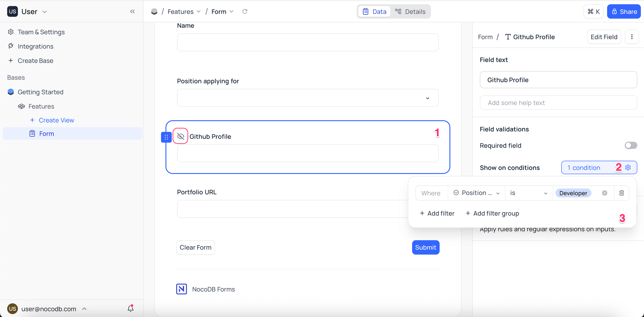
Task: Open the notifications bell
Action: 130,308
